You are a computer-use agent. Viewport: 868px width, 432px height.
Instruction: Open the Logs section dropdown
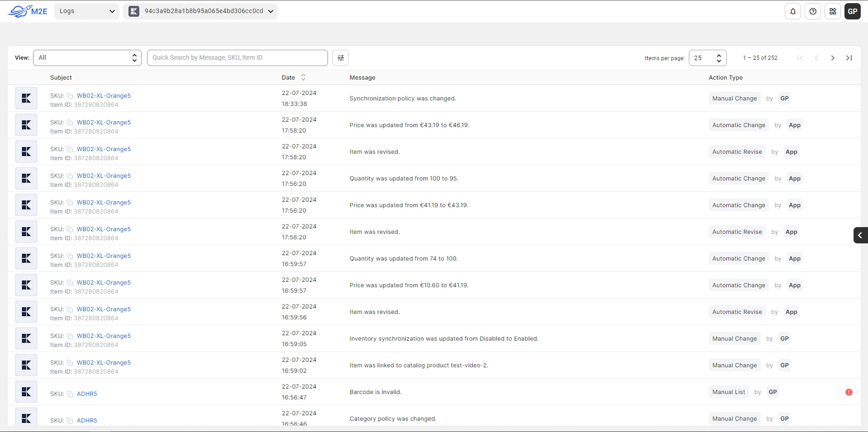click(x=87, y=11)
